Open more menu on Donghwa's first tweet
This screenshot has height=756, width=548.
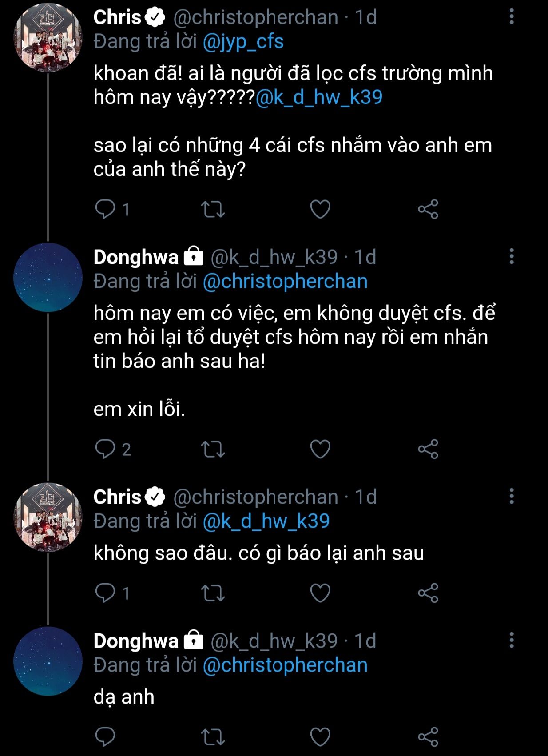tap(512, 256)
